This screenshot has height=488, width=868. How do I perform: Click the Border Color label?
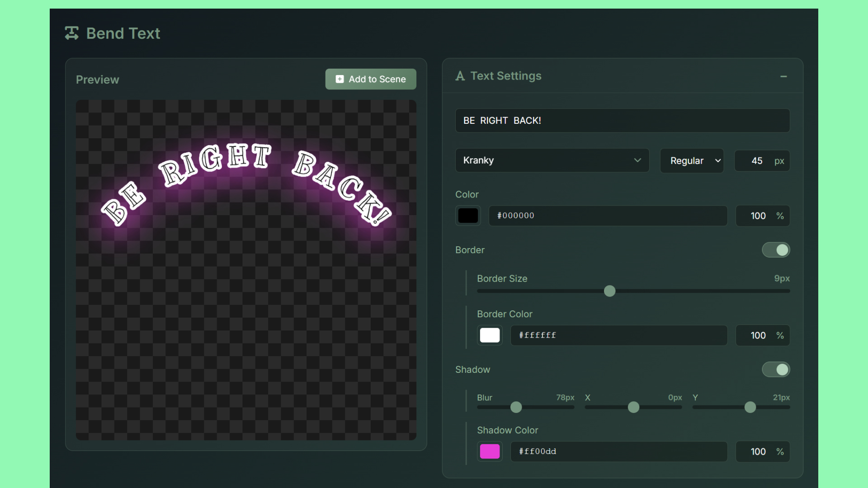(x=505, y=314)
